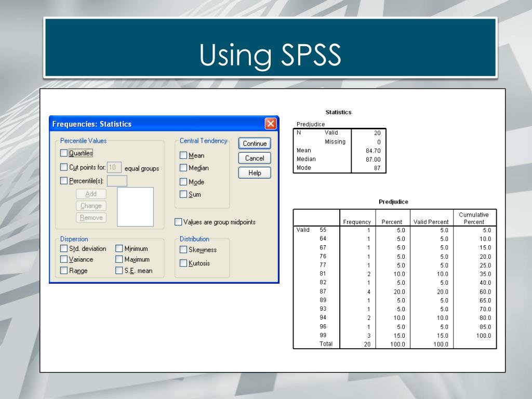Select value 64 in the frequency table

point(323,238)
